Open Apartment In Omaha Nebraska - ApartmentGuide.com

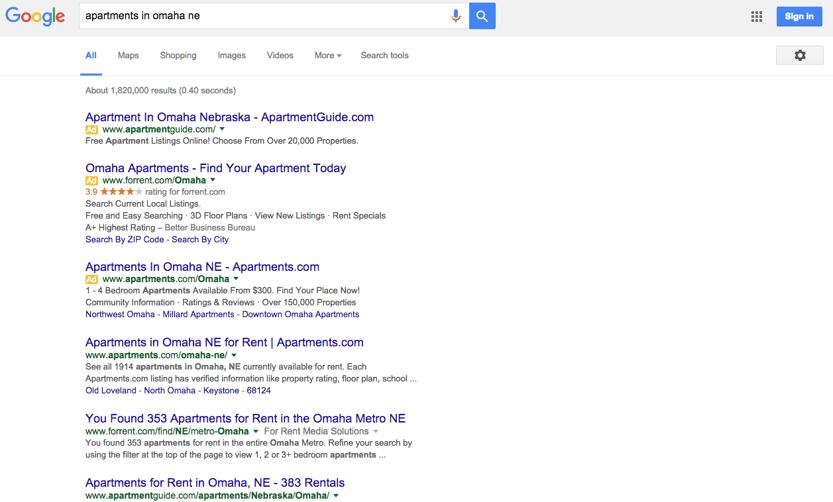click(x=230, y=117)
